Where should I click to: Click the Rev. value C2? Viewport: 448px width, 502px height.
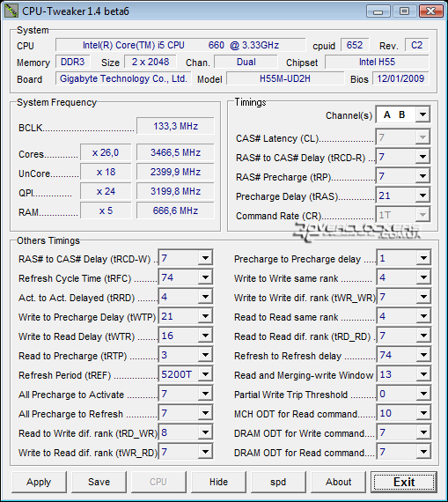(x=416, y=45)
